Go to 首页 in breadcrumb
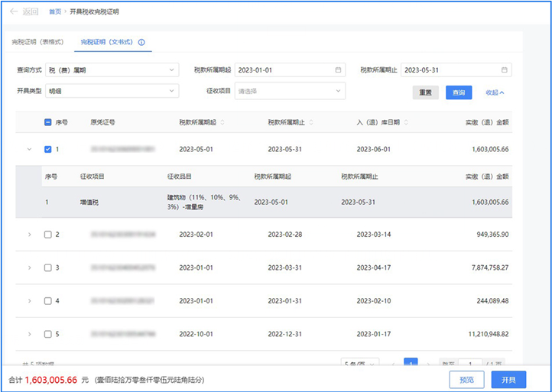 pos(55,12)
